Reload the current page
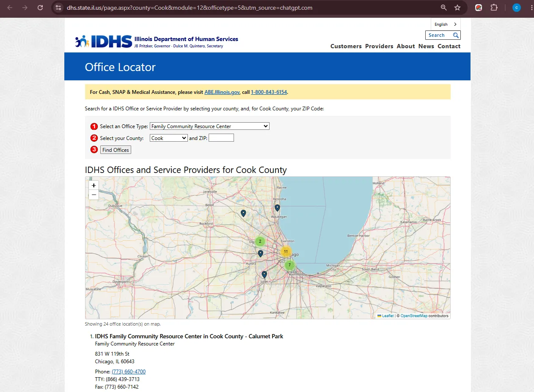The image size is (534, 392). (x=40, y=8)
